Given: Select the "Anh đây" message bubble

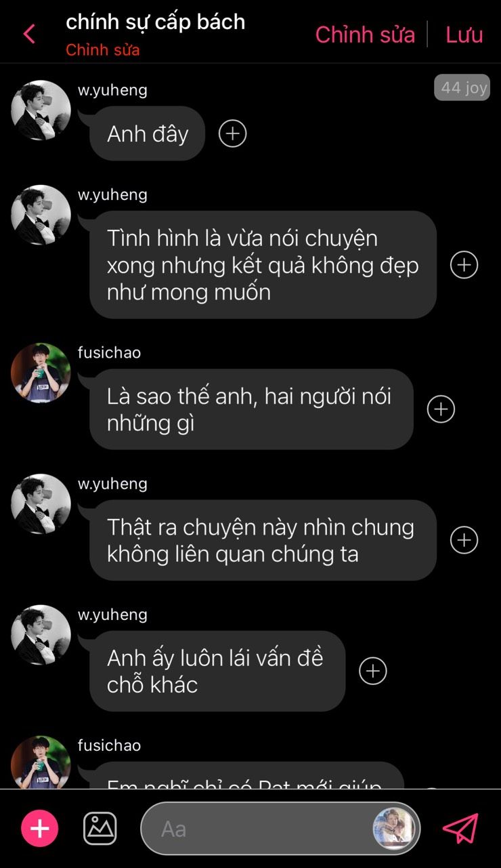Looking at the screenshot, I should (x=147, y=133).
